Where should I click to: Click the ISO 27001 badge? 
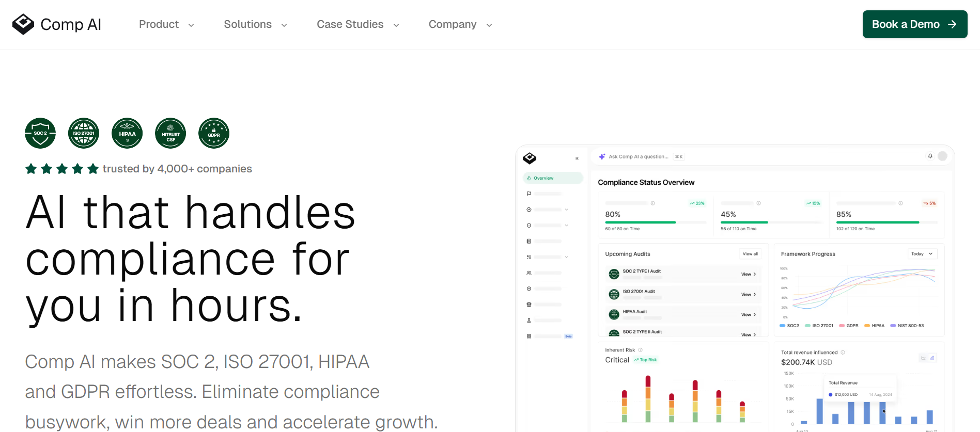pos(84,133)
